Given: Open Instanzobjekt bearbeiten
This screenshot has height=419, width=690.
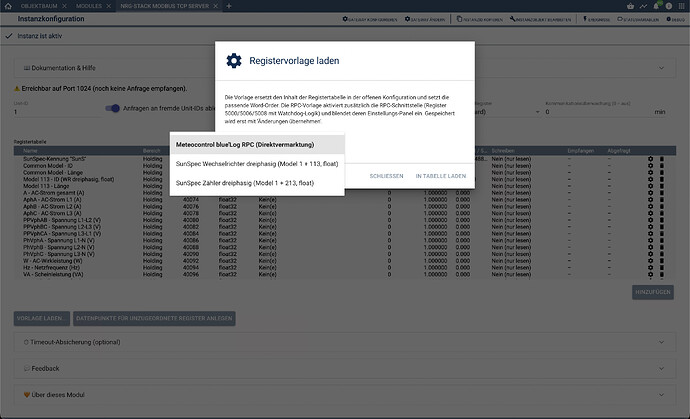Looking at the screenshot, I should click(x=540, y=19).
